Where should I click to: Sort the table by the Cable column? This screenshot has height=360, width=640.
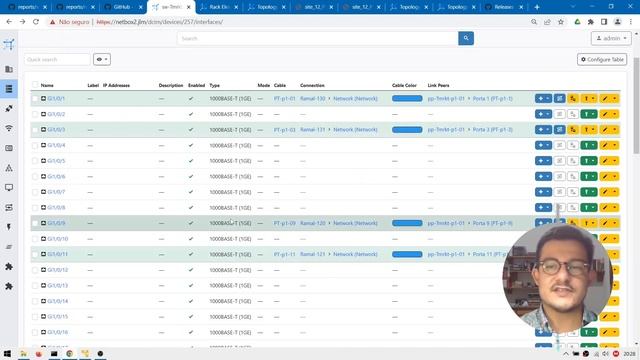click(280, 85)
